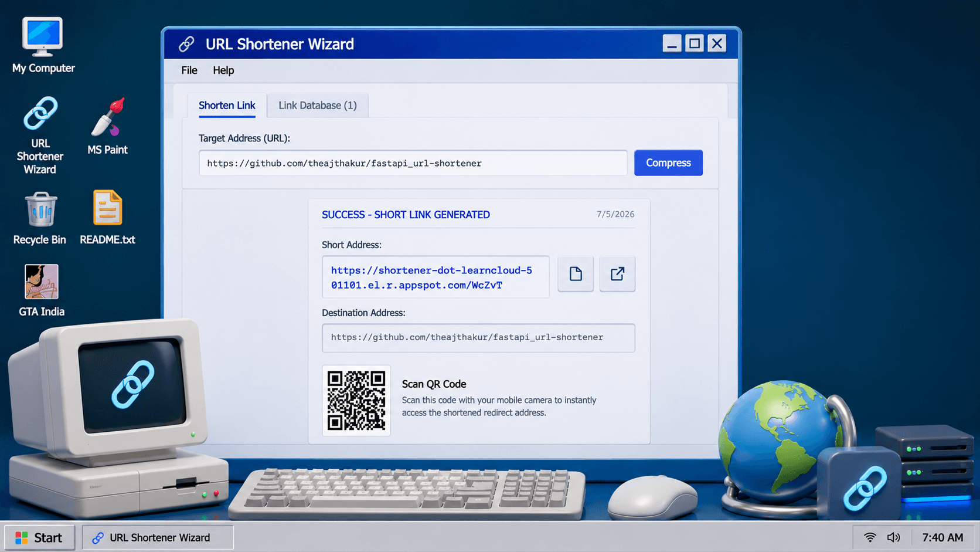Open short link in external browser icon
980x552 pixels.
617,274
